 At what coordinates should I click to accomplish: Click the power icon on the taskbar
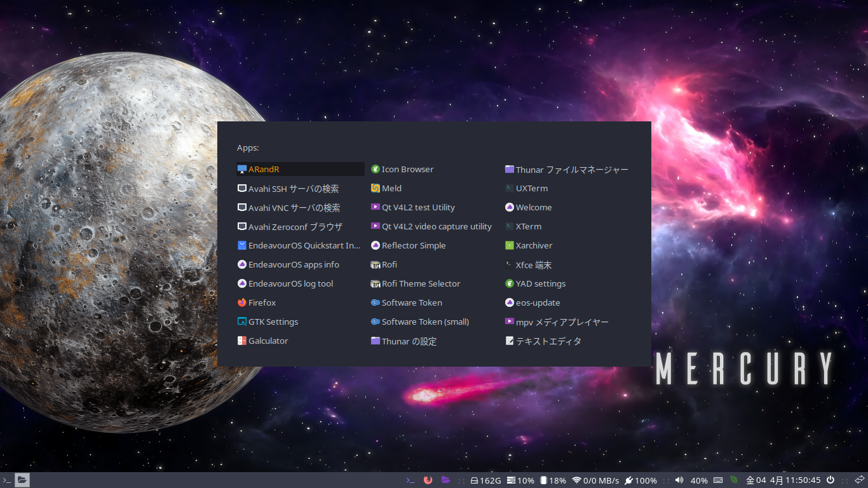coord(830,480)
